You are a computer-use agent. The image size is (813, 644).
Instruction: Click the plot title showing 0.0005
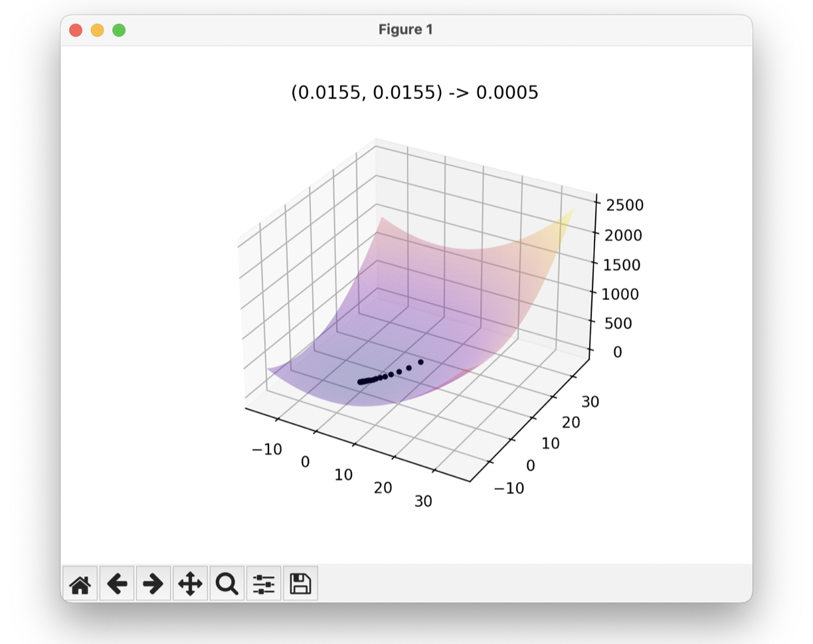click(x=414, y=93)
